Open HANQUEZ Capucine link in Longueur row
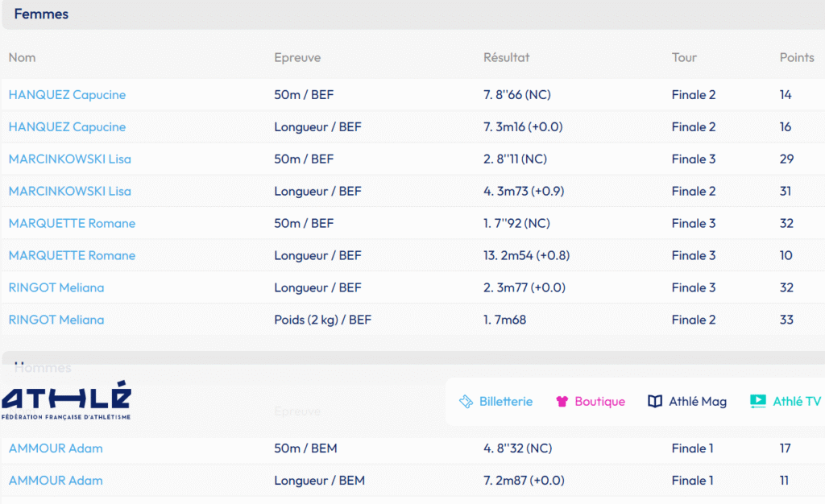The height and width of the screenshot is (504, 825). pyautogui.click(x=67, y=127)
